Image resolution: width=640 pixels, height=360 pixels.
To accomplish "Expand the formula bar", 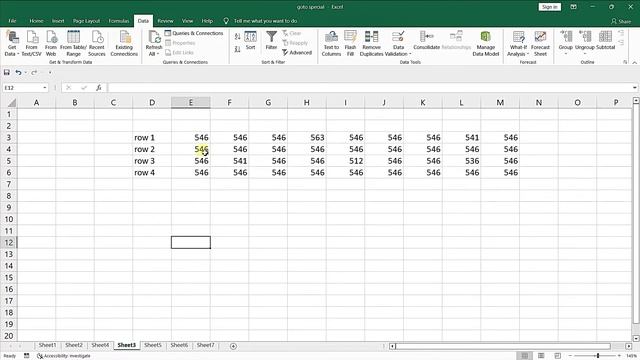I will click(x=635, y=88).
